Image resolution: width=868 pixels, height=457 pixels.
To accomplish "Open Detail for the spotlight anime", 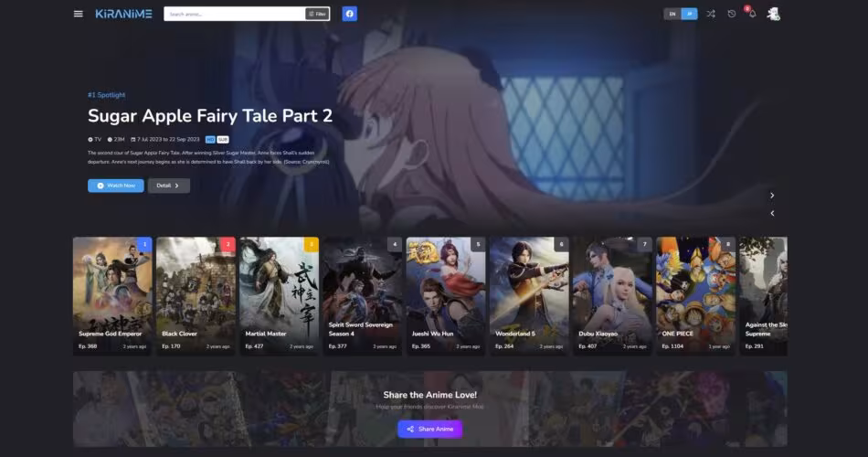I will [x=168, y=186].
